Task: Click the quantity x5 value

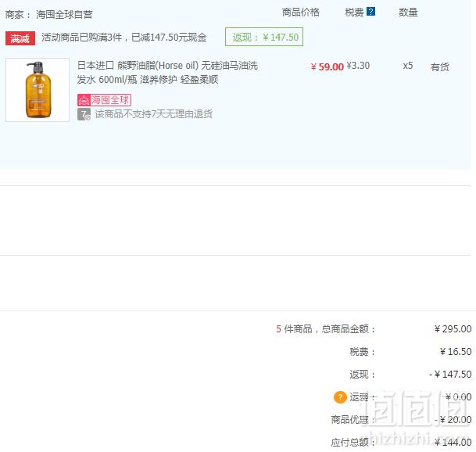Action: (x=408, y=66)
